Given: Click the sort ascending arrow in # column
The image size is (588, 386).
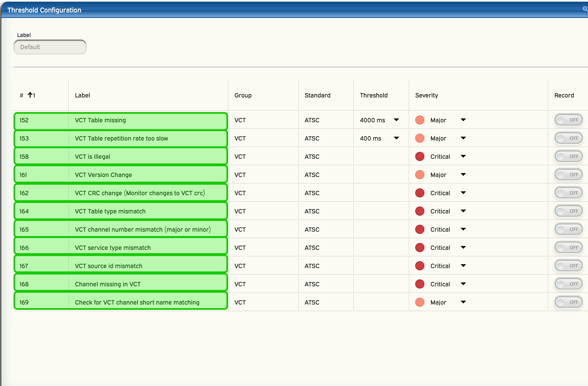Looking at the screenshot, I should click(x=30, y=95).
